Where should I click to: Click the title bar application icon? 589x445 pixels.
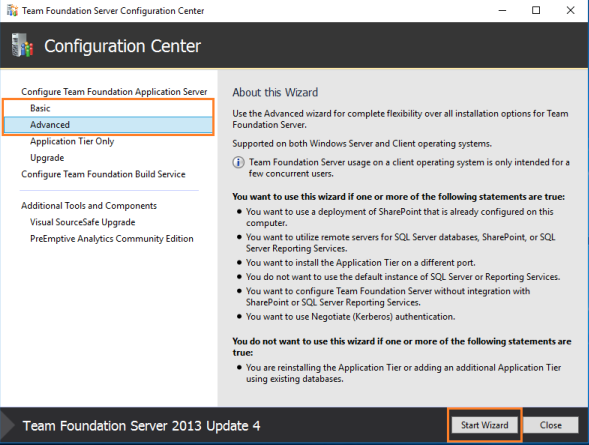pos(12,10)
